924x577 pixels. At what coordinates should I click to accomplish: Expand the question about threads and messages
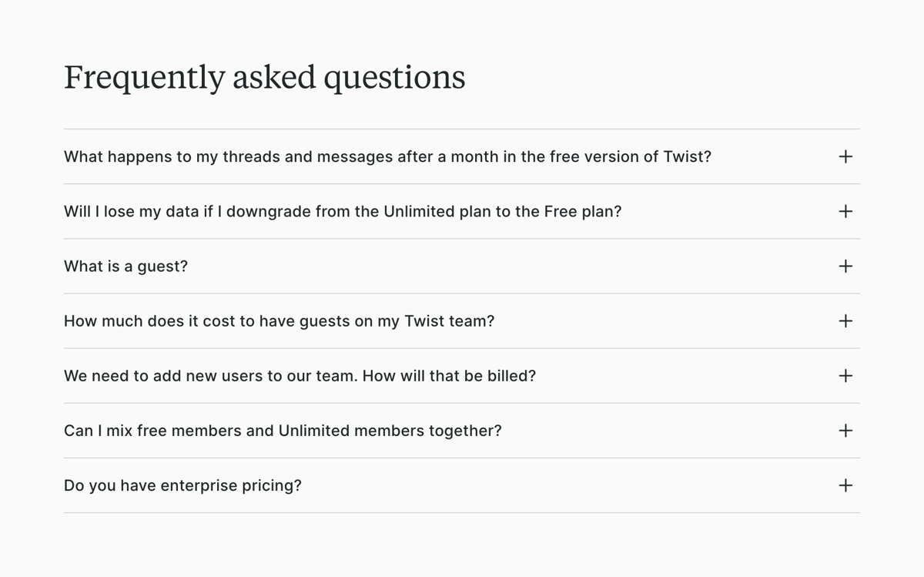(845, 156)
